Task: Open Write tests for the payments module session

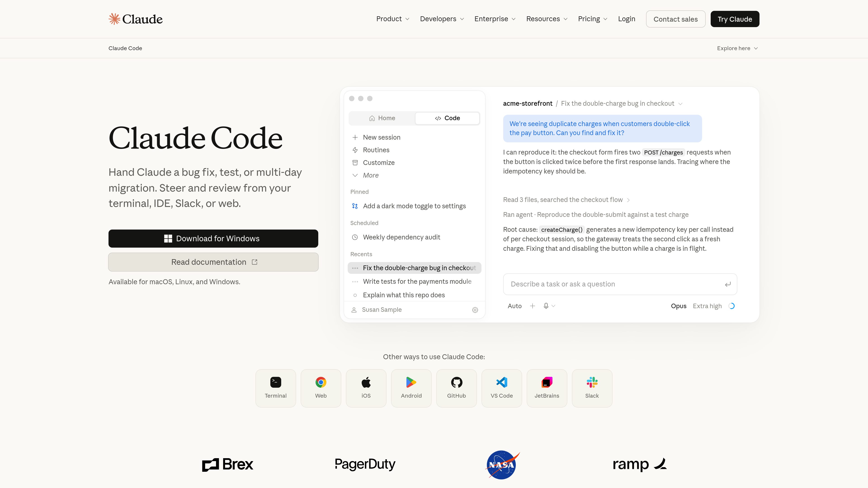Action: (x=414, y=282)
